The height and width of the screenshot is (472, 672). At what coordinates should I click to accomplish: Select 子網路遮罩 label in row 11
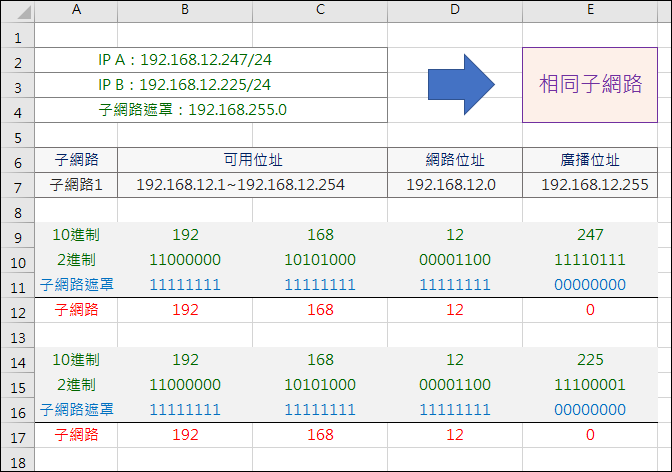(x=76, y=285)
